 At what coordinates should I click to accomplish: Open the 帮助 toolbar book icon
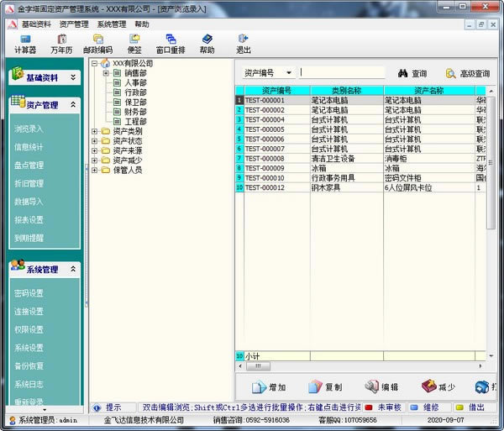click(x=207, y=43)
